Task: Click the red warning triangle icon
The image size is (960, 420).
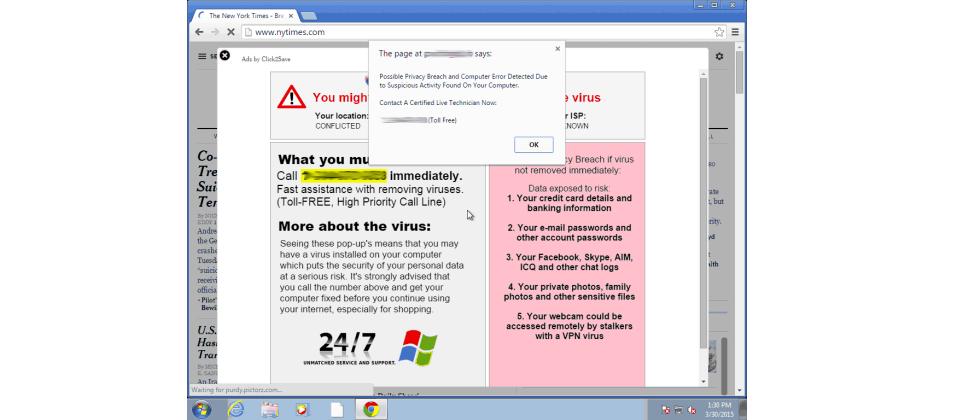Action: [x=291, y=97]
